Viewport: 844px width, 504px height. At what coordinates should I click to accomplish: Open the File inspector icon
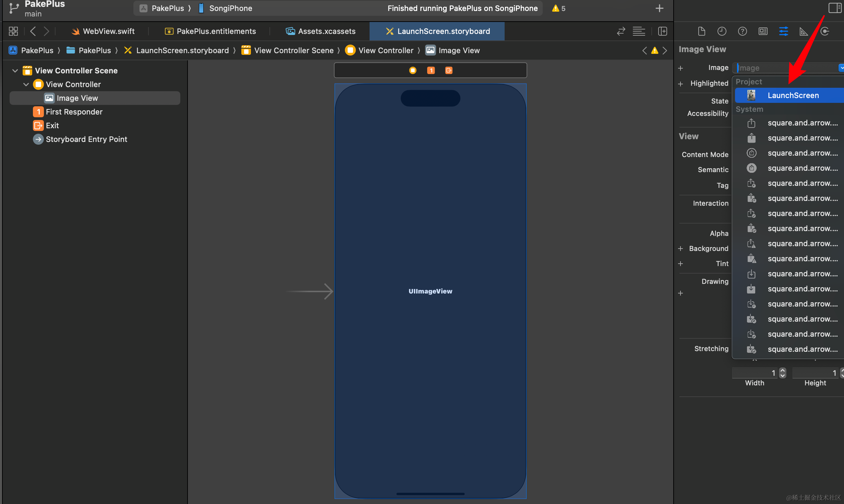click(x=701, y=32)
